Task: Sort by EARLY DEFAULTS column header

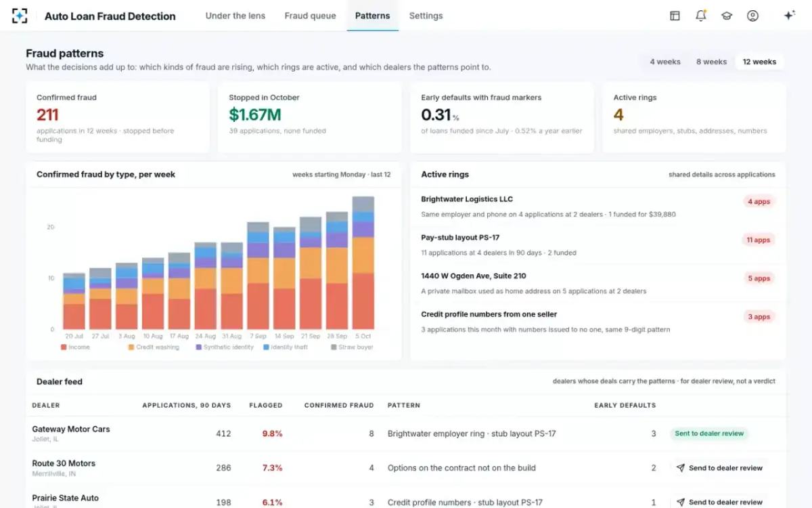Action: click(x=625, y=405)
